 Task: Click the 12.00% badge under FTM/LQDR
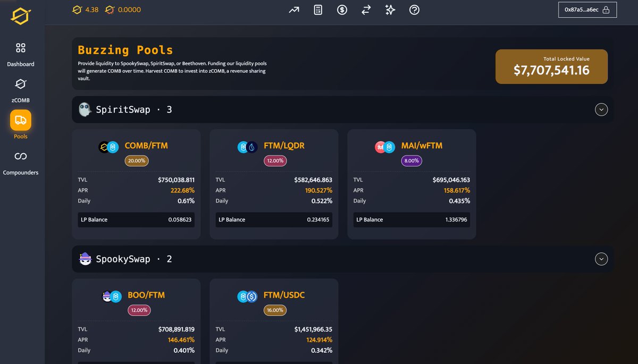click(274, 160)
